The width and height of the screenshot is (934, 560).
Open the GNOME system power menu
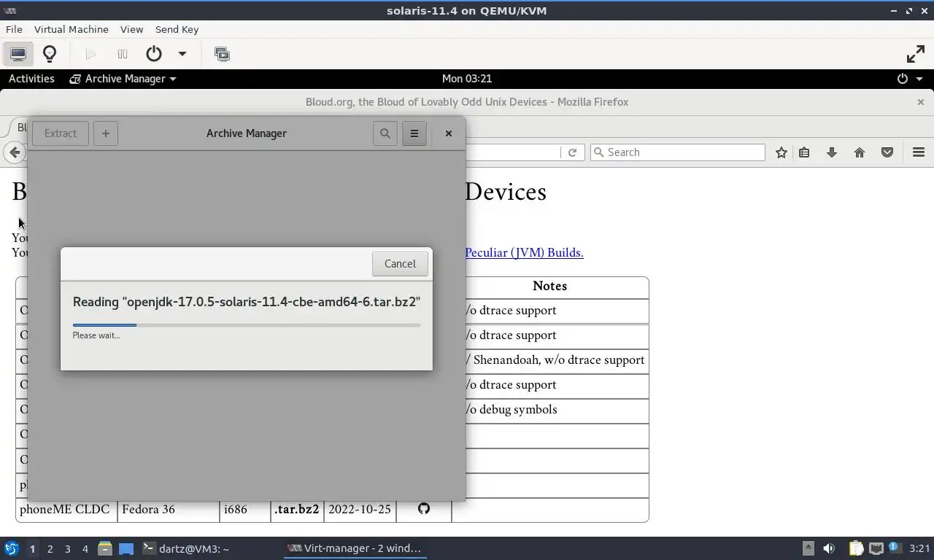point(910,79)
